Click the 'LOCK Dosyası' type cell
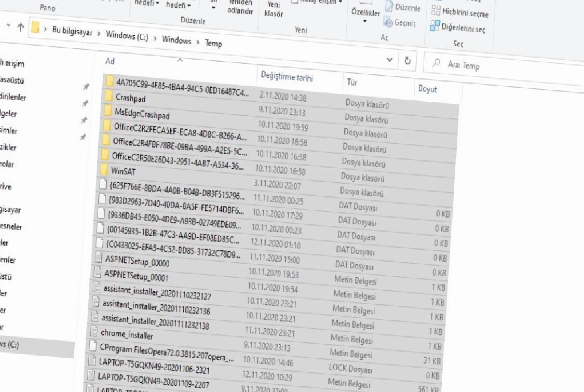584x392 pixels. point(350,369)
